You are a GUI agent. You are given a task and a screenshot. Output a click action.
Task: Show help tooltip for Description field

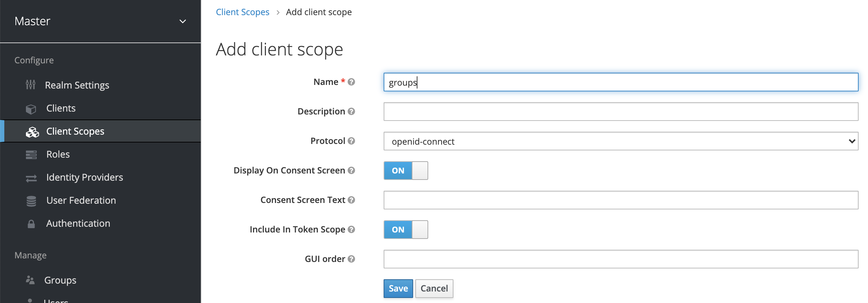pyautogui.click(x=352, y=112)
